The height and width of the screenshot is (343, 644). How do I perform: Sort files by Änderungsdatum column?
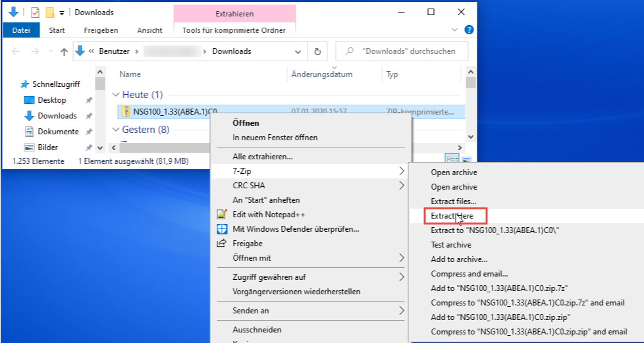pyautogui.click(x=322, y=74)
